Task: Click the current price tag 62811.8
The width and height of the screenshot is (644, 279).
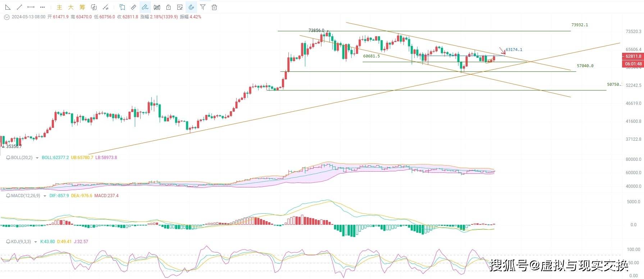Action: click(x=633, y=56)
